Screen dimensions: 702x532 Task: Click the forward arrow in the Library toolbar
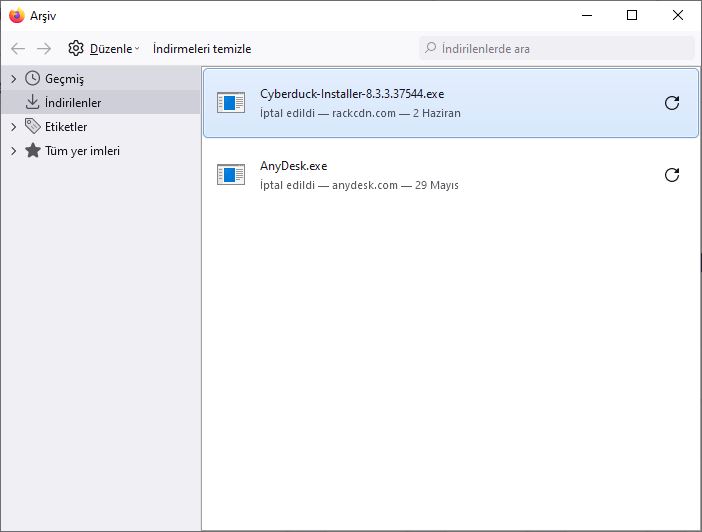tap(44, 48)
